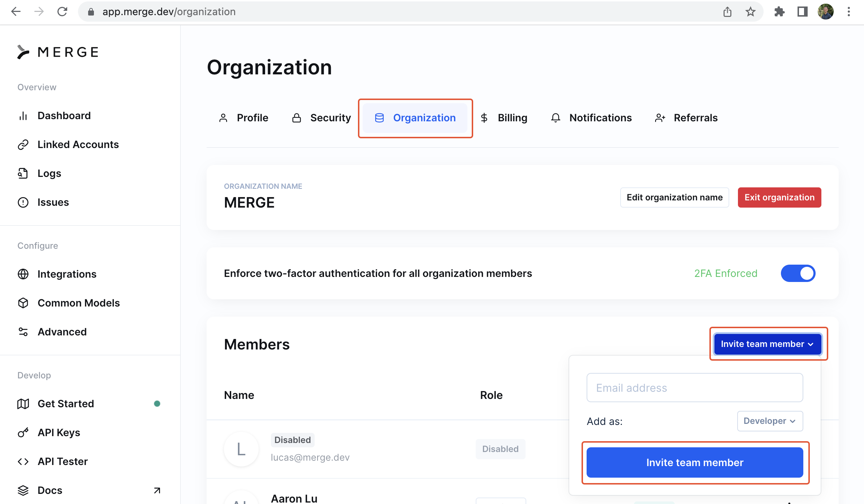The image size is (864, 504).
Task: Disable the 2FA enforcement toggle
Action: [798, 273]
